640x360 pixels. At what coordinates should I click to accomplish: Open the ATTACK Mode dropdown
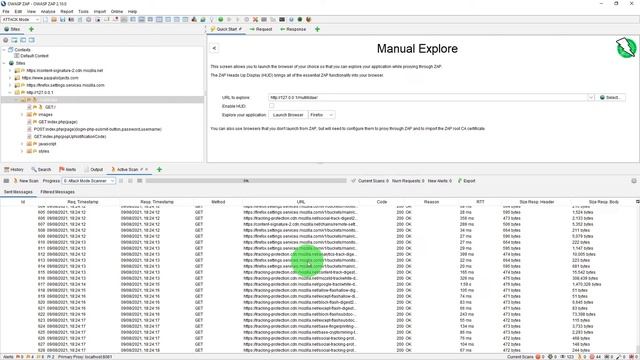pos(20,19)
